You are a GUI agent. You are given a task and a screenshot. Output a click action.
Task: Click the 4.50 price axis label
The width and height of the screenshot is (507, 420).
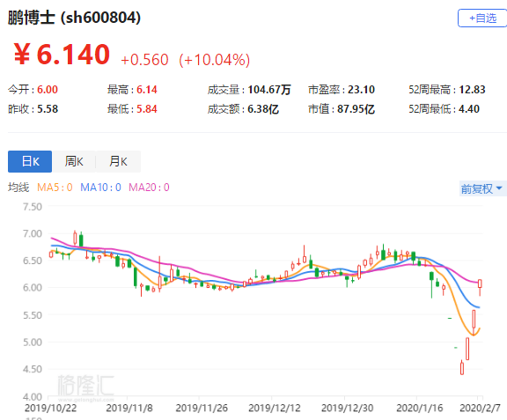(x=33, y=369)
